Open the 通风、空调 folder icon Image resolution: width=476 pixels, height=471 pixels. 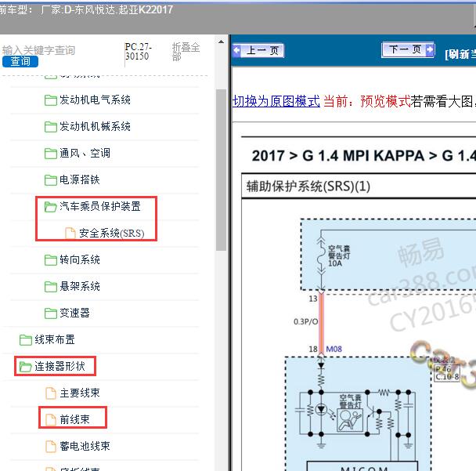click(x=50, y=154)
